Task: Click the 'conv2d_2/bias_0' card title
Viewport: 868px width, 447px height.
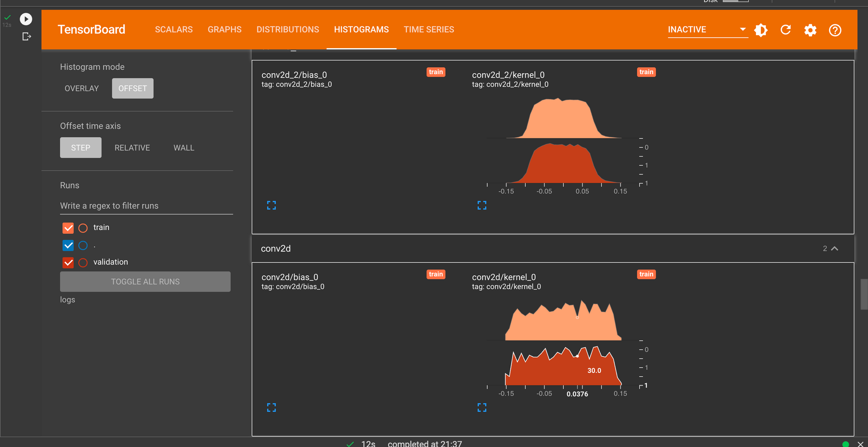Action: (294, 75)
